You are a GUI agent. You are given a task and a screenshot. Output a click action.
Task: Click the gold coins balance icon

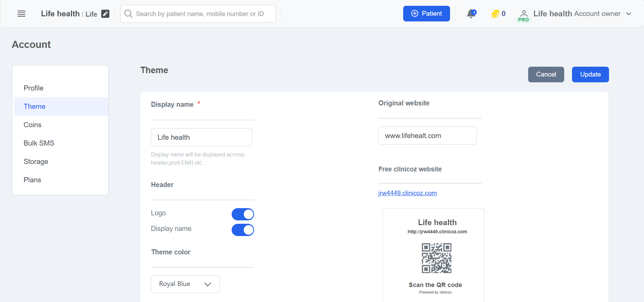[495, 14]
